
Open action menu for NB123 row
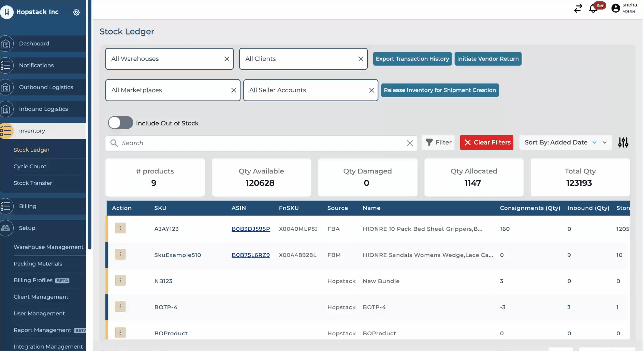coord(120,280)
